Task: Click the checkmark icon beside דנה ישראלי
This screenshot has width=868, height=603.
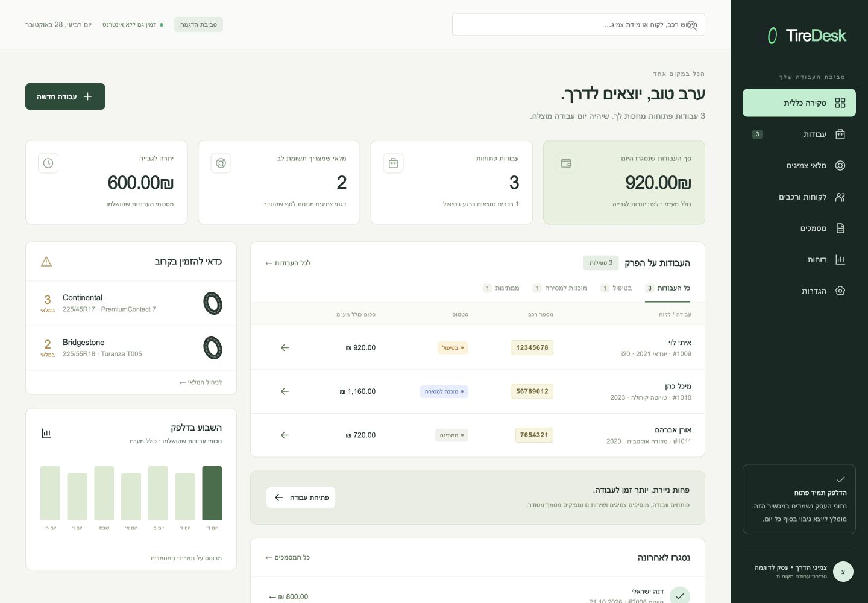Action: (x=680, y=596)
